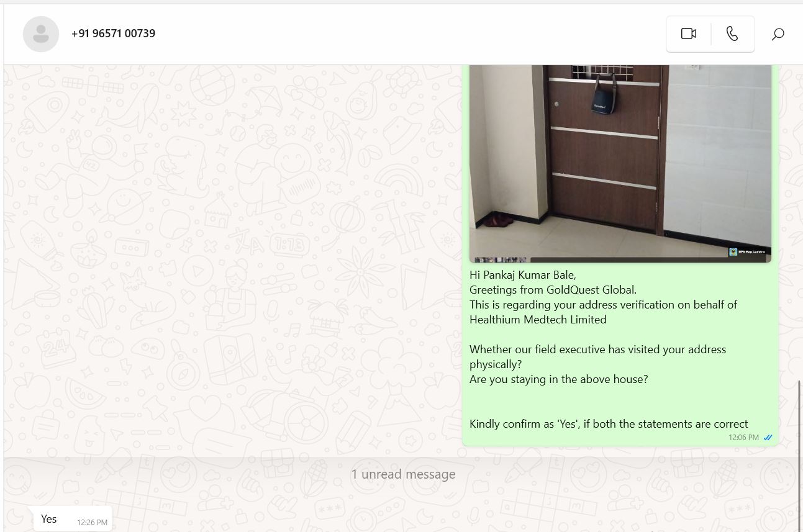Open the door photo attachment
The height and width of the screenshot is (532, 803).
click(620, 163)
